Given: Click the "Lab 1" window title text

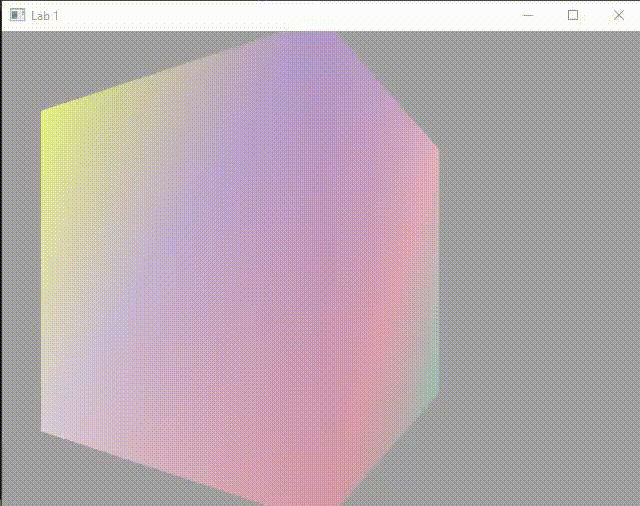Looking at the screenshot, I should [x=45, y=16].
